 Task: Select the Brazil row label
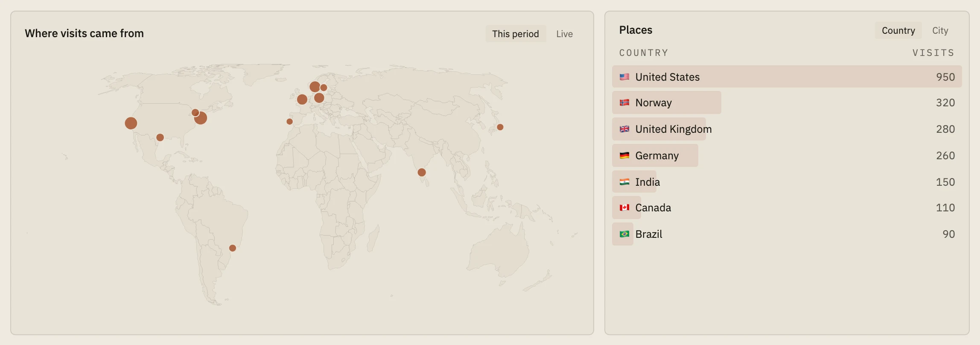pos(649,234)
